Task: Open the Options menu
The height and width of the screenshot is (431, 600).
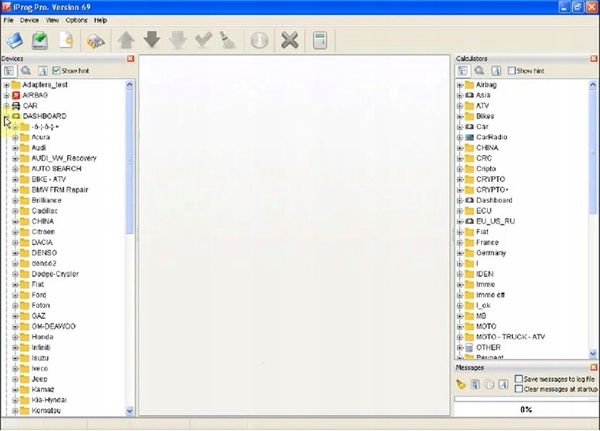Action: click(76, 20)
